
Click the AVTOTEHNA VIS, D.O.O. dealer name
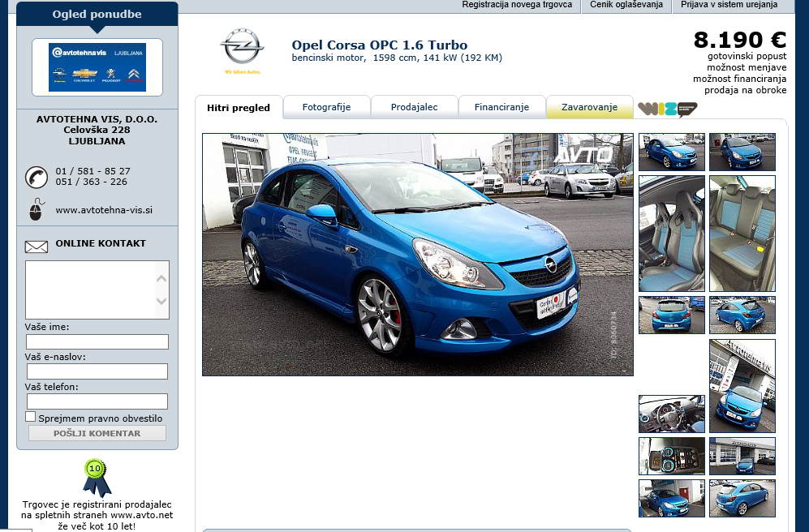(x=97, y=119)
